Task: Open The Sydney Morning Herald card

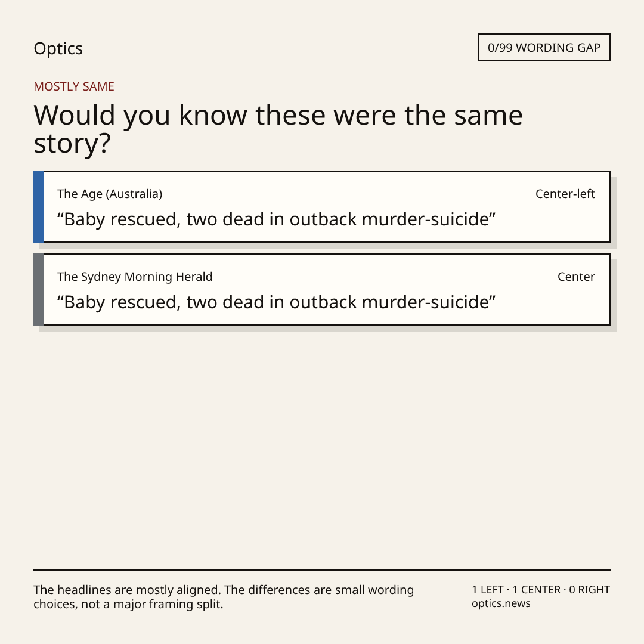Action: click(322, 290)
